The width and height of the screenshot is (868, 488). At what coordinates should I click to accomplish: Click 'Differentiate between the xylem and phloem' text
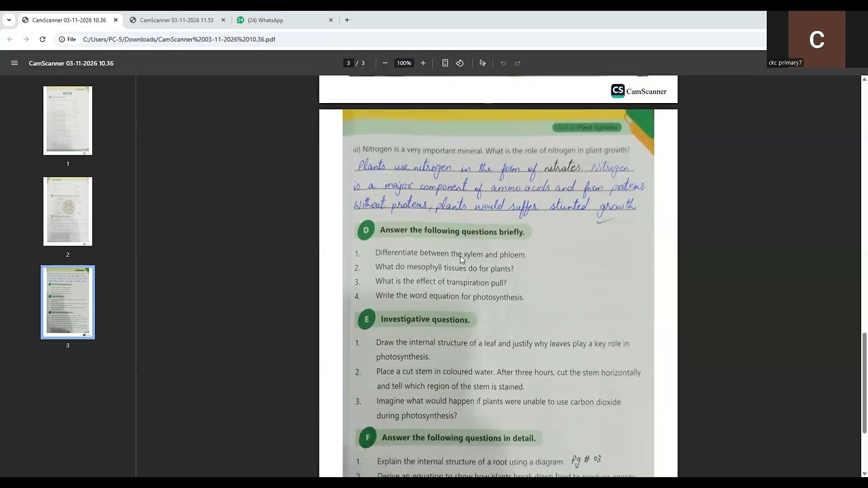pos(450,254)
